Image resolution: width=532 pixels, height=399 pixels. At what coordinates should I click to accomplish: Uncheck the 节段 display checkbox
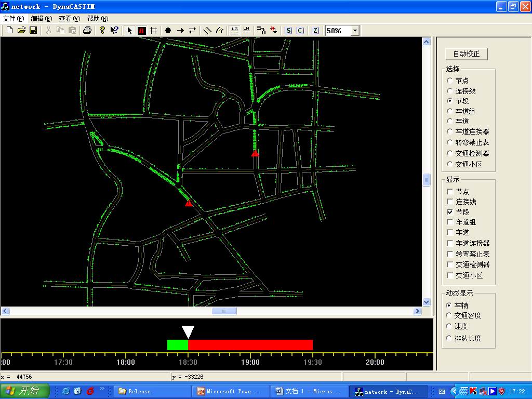tap(450, 212)
